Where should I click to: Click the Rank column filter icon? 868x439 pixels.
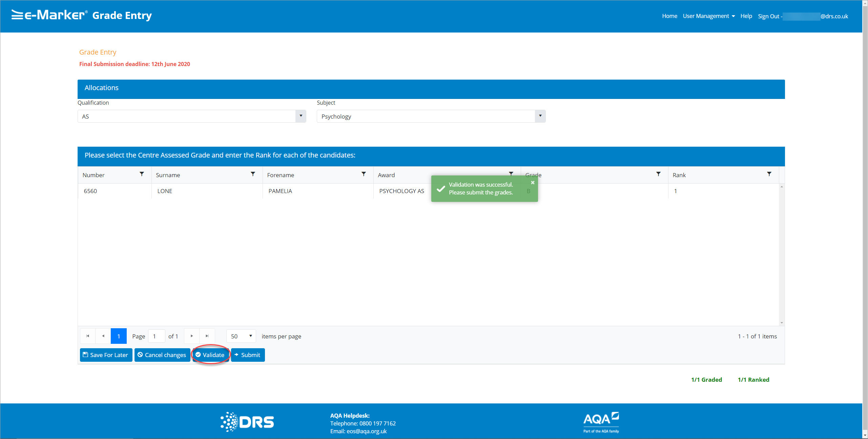pyautogui.click(x=769, y=174)
